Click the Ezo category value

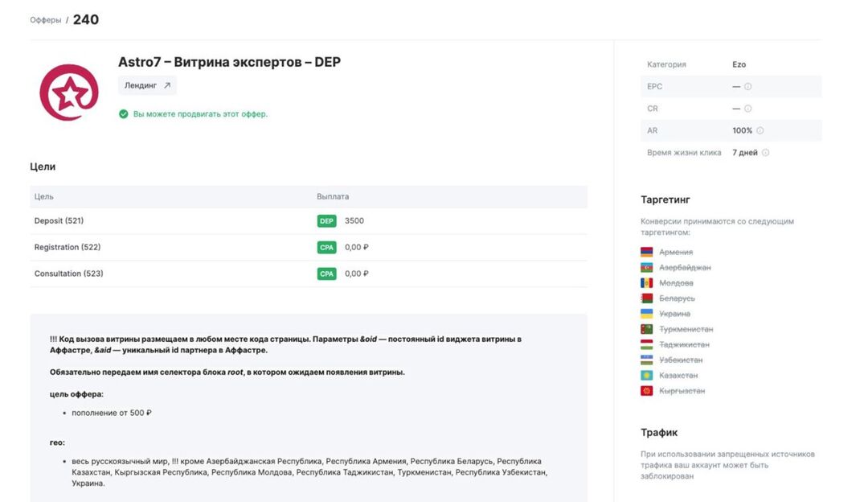(x=739, y=64)
